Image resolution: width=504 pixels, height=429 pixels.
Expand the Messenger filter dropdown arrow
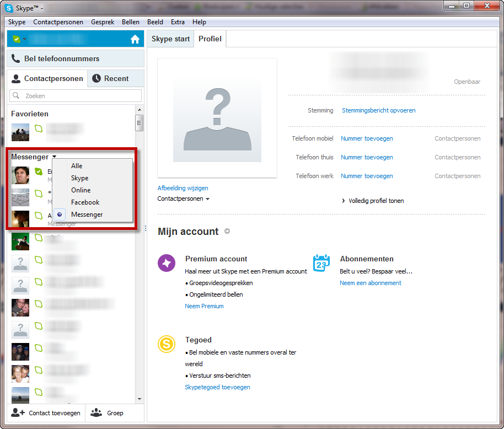point(55,157)
